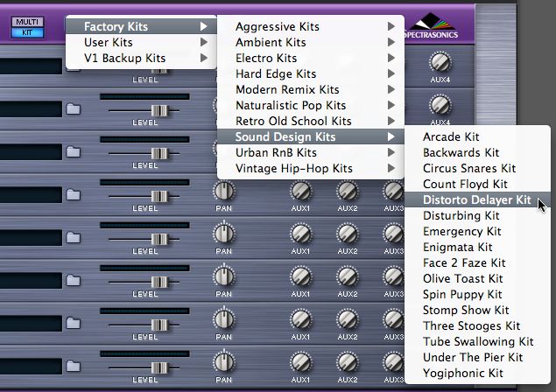Open the part 6 folder browser icon
This screenshot has height=392, width=556.
pos(74,280)
